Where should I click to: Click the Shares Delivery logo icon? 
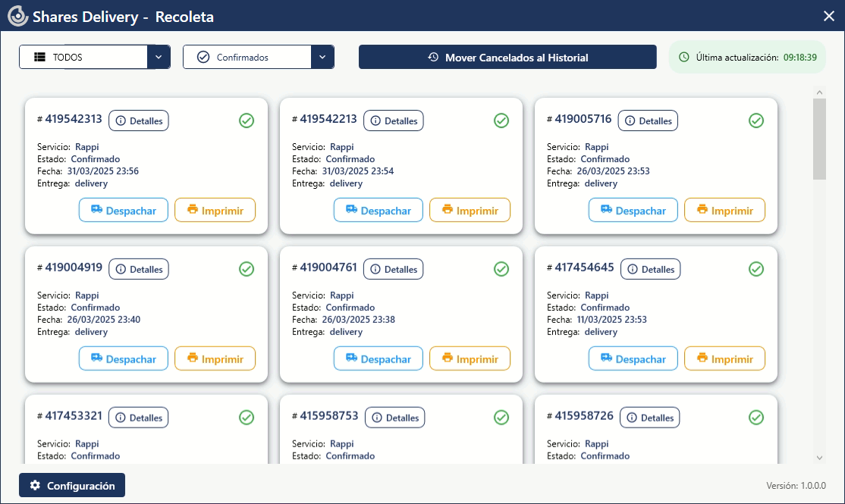[x=17, y=16]
